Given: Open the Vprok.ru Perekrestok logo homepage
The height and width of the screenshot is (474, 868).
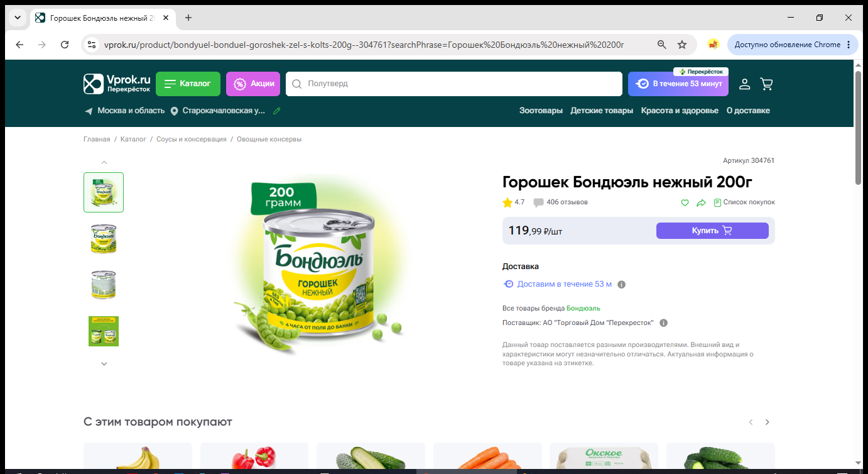Looking at the screenshot, I should [117, 84].
